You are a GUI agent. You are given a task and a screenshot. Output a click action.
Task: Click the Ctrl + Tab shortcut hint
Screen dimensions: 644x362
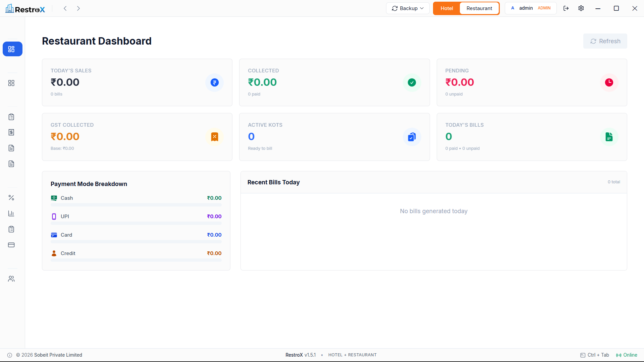595,355
